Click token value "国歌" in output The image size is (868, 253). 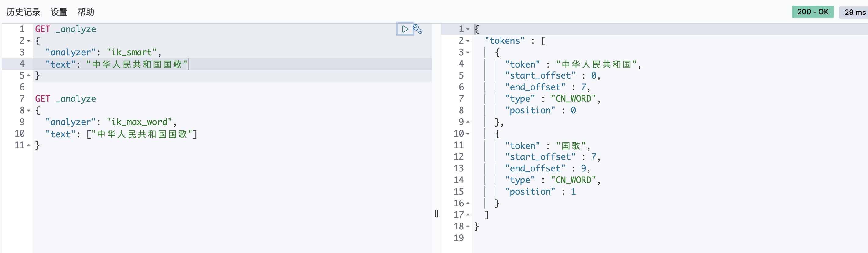point(571,145)
